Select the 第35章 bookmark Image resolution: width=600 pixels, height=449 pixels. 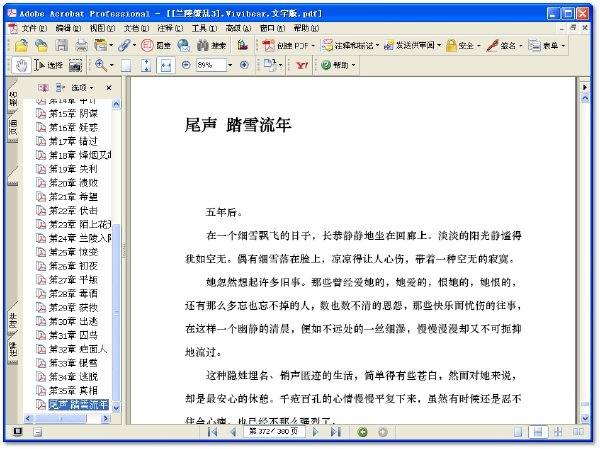click(67, 390)
